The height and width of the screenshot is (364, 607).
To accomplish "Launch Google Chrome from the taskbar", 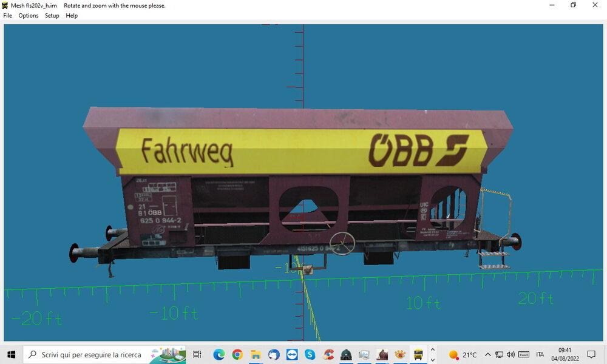I will click(x=237, y=354).
